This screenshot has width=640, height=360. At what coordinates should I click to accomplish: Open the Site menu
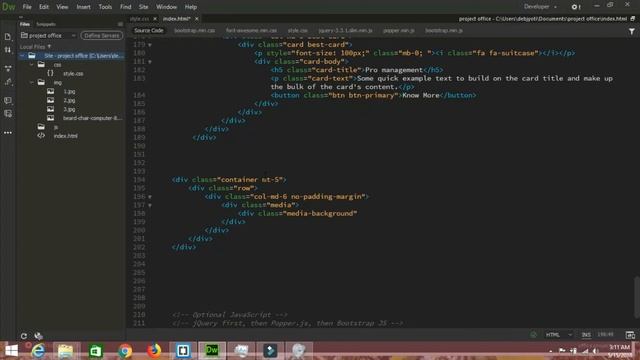[143, 7]
